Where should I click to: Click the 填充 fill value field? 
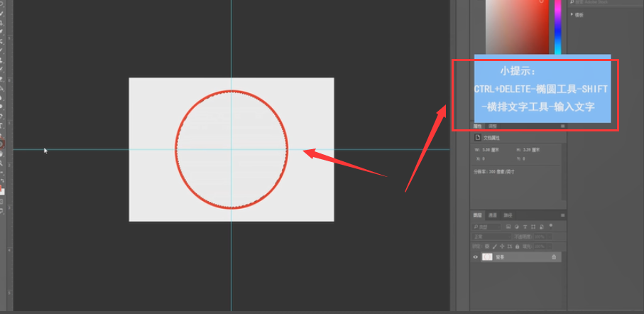540,247
